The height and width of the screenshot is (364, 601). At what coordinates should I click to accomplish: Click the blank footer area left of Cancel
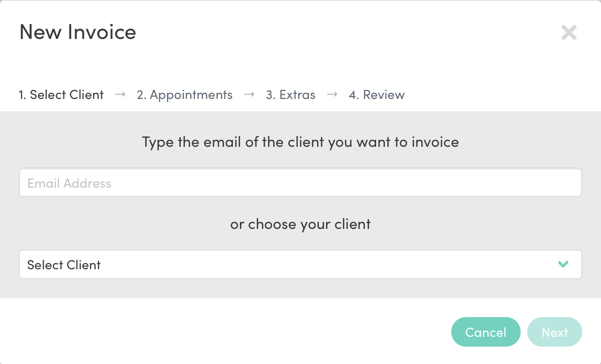(225, 332)
